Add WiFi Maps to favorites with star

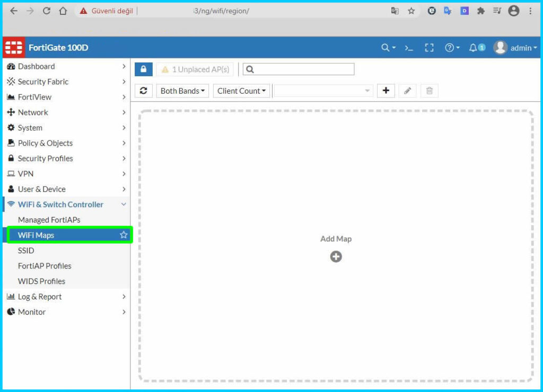(124, 235)
